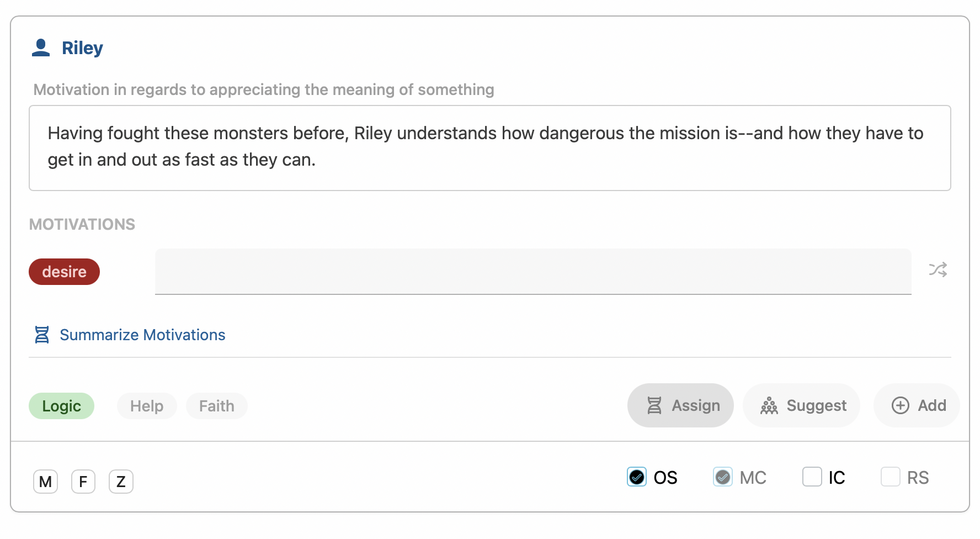980x539 pixels.
Task: Enable the IC checkbox
Action: [x=812, y=477]
